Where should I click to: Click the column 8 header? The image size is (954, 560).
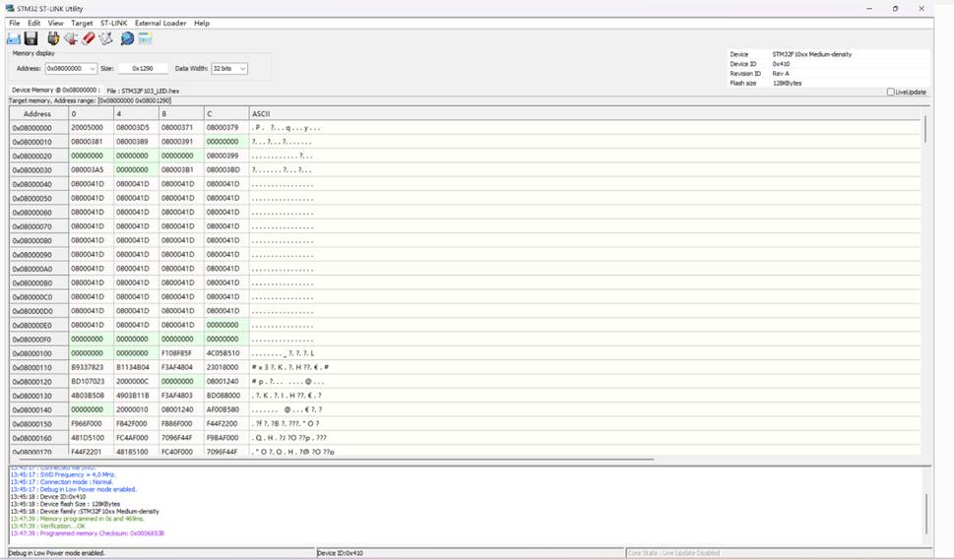coord(181,114)
